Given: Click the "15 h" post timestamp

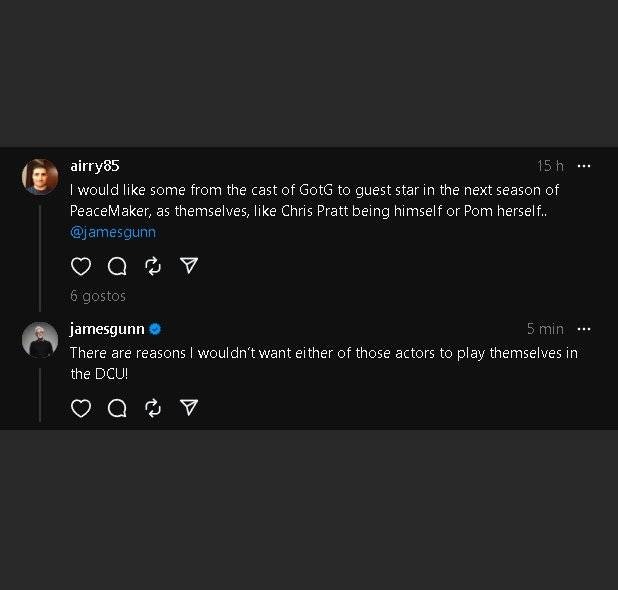Looking at the screenshot, I should [x=550, y=166].
